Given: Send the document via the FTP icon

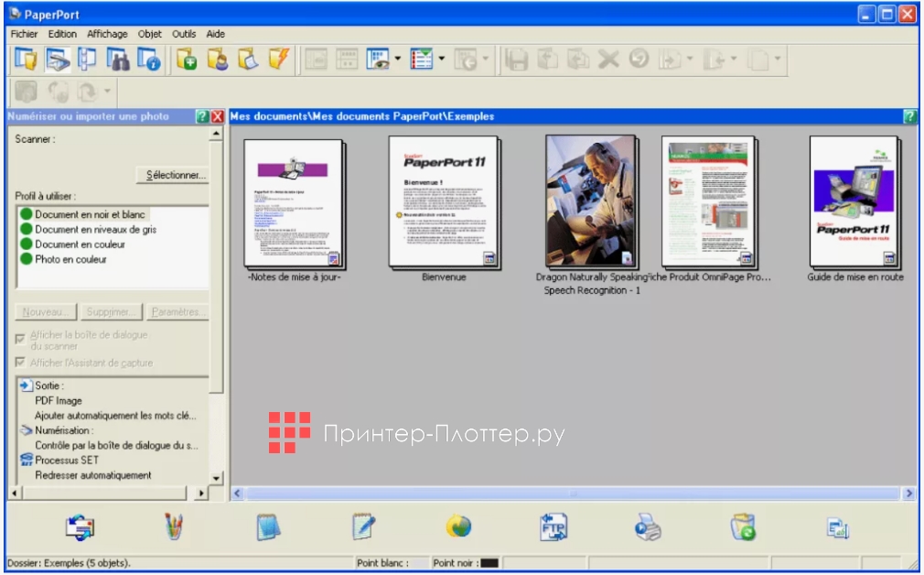Looking at the screenshot, I should click(x=553, y=526).
